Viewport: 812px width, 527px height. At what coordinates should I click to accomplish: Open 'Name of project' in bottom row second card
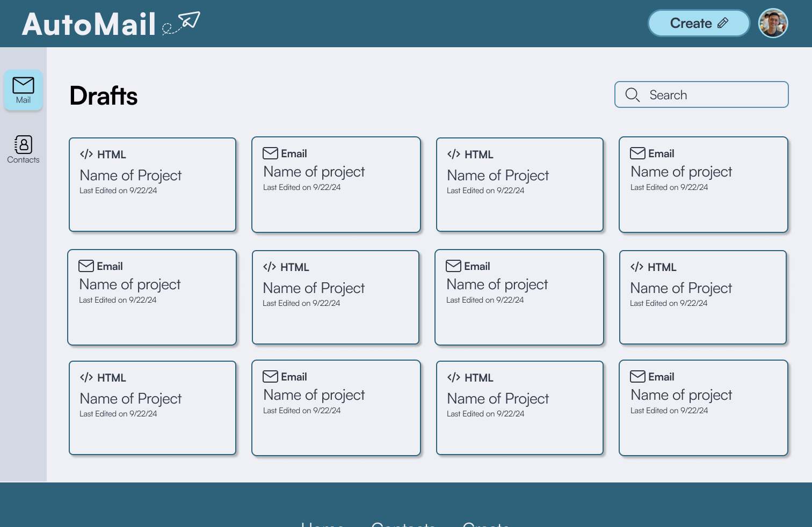tap(314, 395)
